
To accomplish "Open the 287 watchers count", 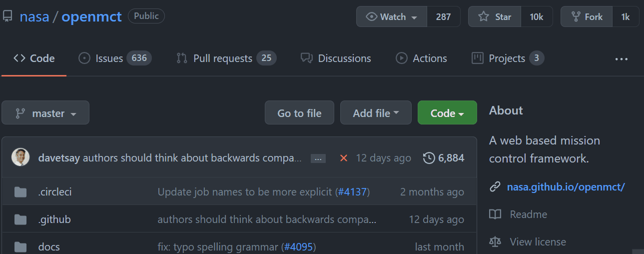I will 443,16.
